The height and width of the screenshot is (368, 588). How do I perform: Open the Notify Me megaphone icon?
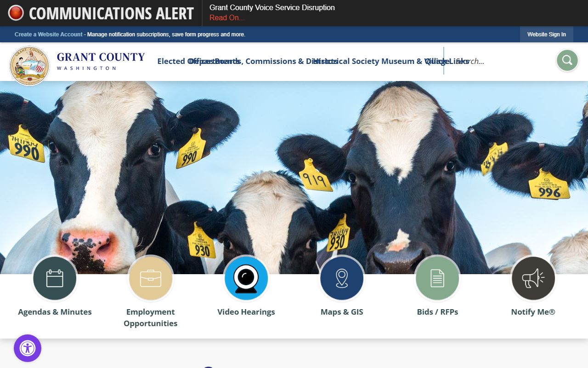click(533, 278)
